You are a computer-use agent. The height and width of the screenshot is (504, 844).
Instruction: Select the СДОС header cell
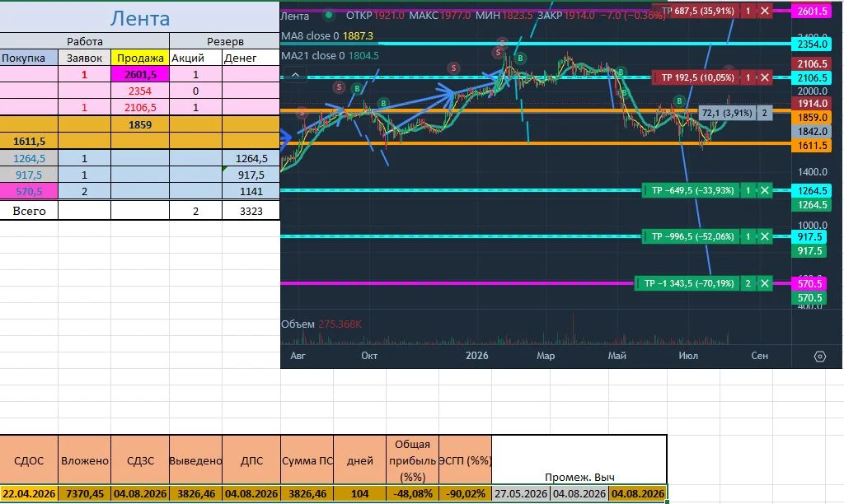coord(29,460)
